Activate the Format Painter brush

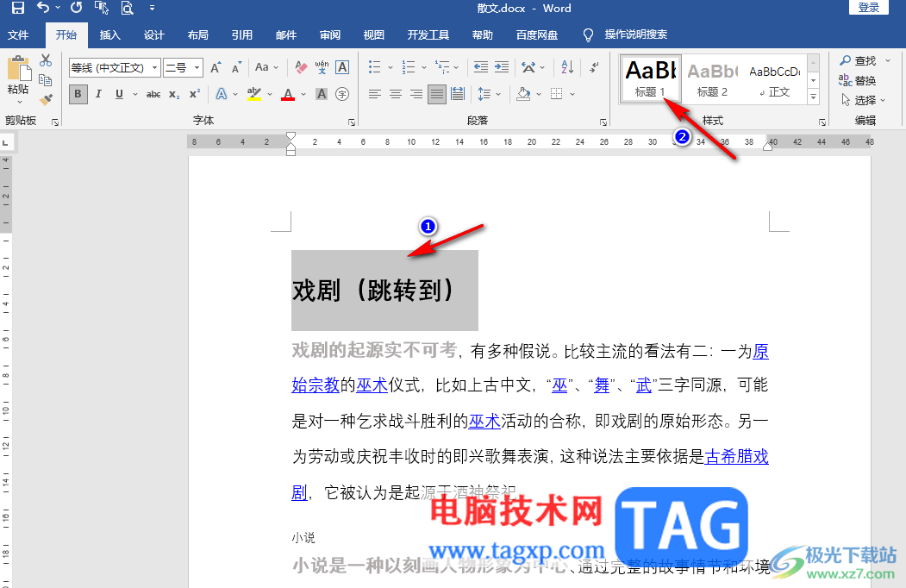46,99
